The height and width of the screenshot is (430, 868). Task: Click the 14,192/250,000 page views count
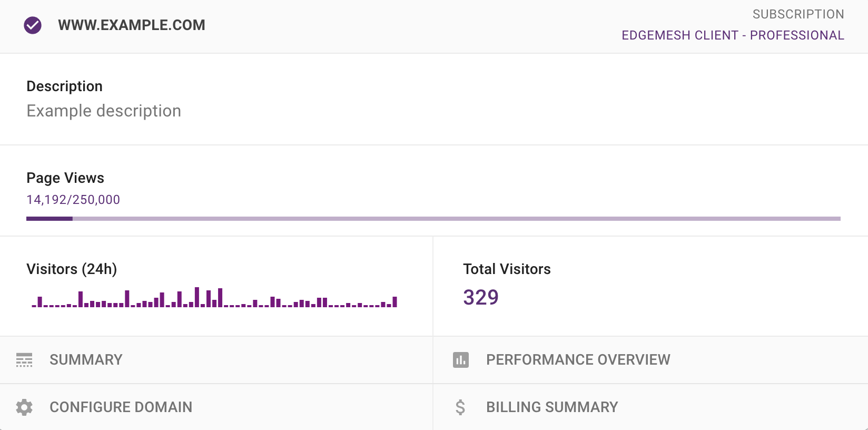click(x=73, y=200)
